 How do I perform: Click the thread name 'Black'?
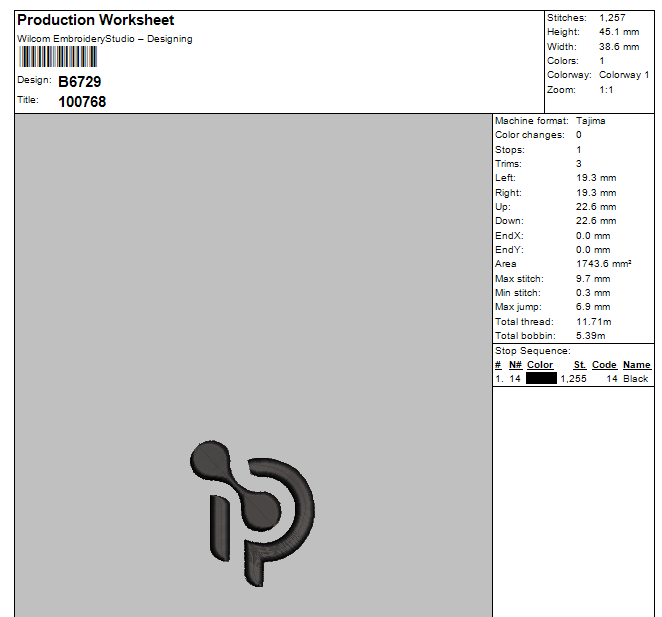click(x=635, y=379)
